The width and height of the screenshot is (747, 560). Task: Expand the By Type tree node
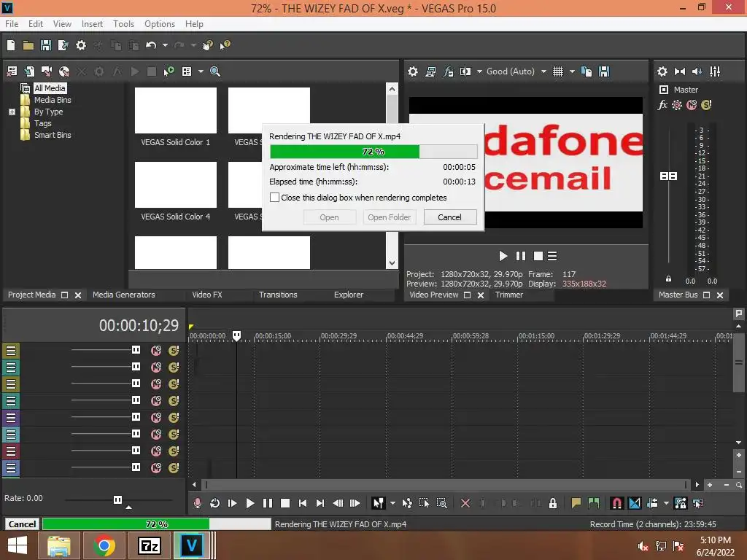12,112
